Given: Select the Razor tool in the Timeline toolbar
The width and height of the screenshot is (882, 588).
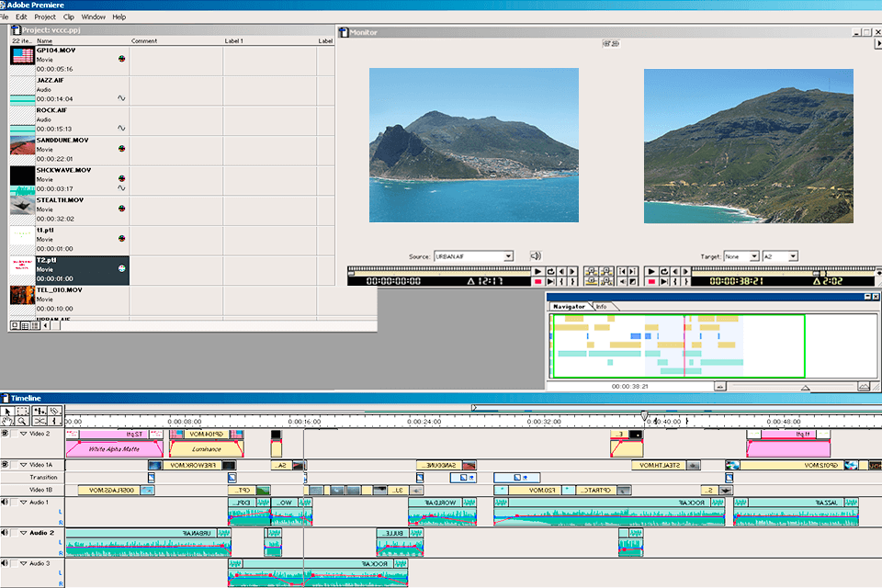Looking at the screenshot, I should (x=39, y=421).
